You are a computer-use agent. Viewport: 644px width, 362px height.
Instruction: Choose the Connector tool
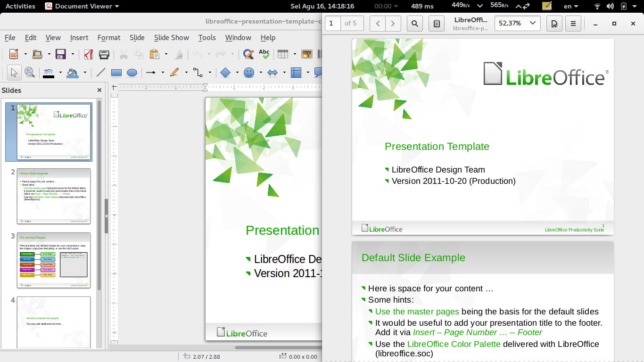pos(198,73)
